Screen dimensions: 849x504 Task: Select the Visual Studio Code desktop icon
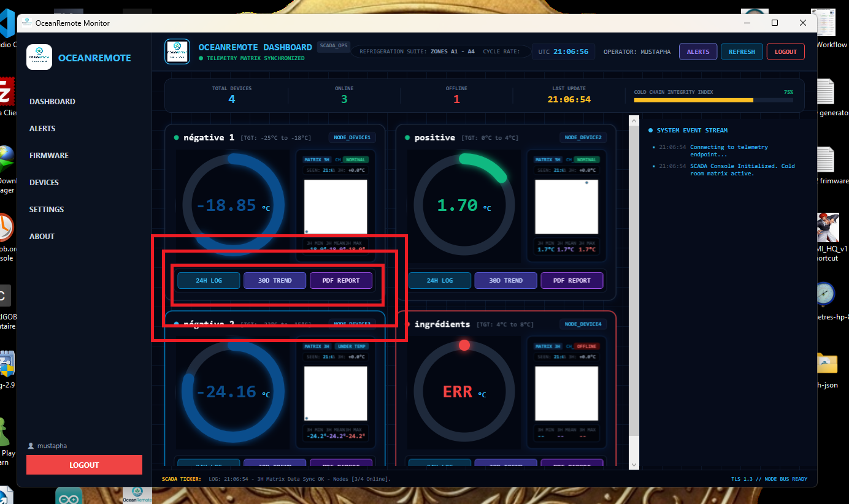coord(6,25)
